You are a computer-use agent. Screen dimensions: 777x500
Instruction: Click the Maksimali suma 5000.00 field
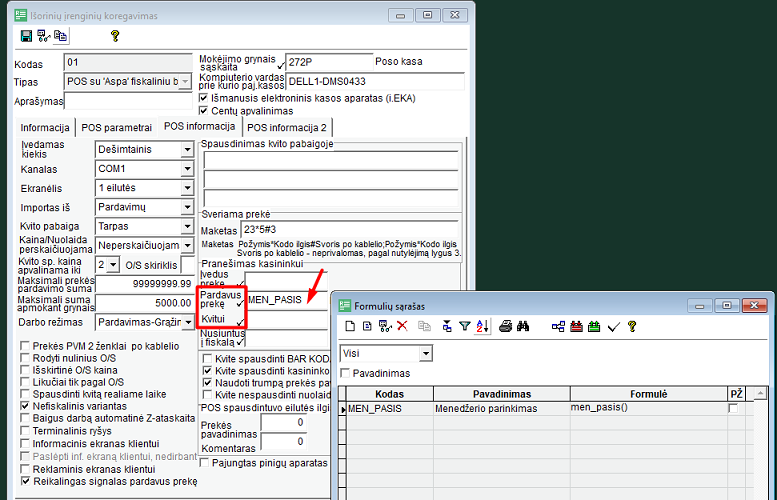(x=145, y=303)
